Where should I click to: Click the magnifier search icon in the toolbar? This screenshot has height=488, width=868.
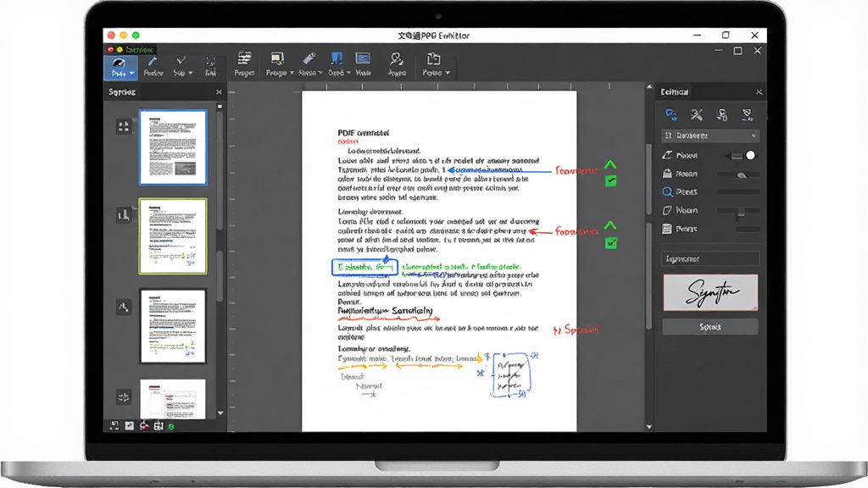click(x=397, y=58)
